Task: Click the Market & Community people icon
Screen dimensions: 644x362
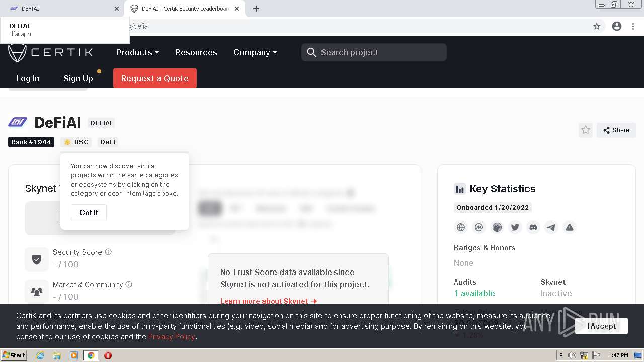Action: coord(37,292)
